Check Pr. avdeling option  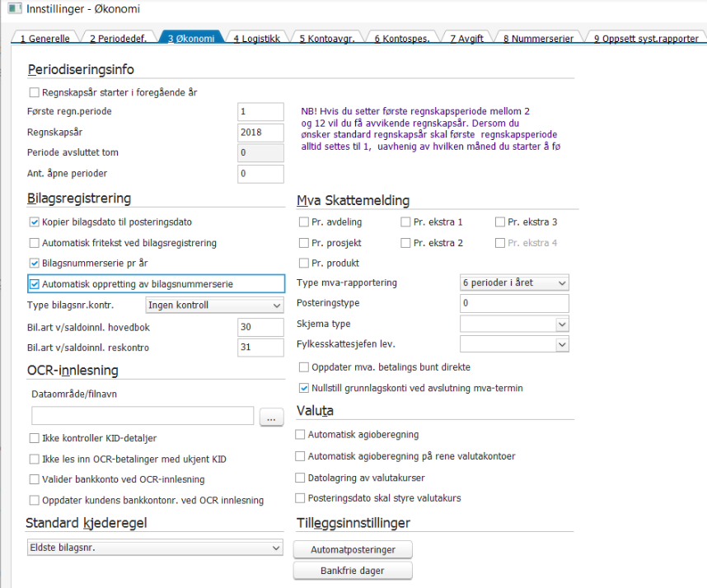point(304,222)
